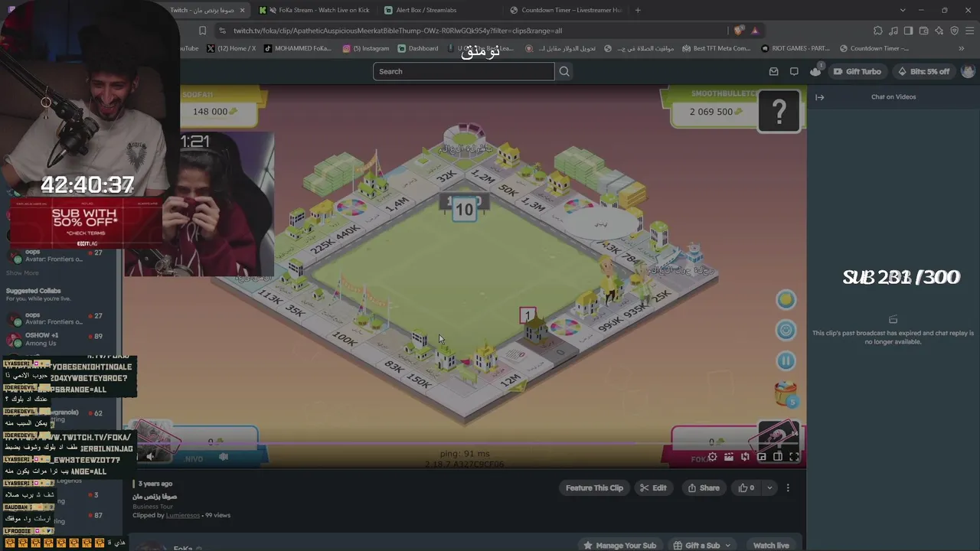Open the profile avatar menu
Viewport: 980px width, 551px height.
coord(968,71)
